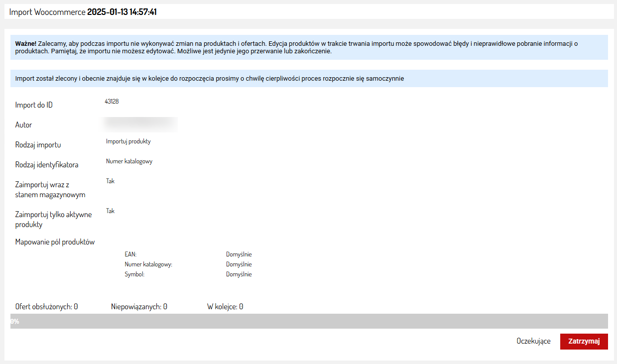Screen dimensions: 617x364
Task: Click the Zaimportuj tylko aktywne produkty label
Action: tap(52, 220)
